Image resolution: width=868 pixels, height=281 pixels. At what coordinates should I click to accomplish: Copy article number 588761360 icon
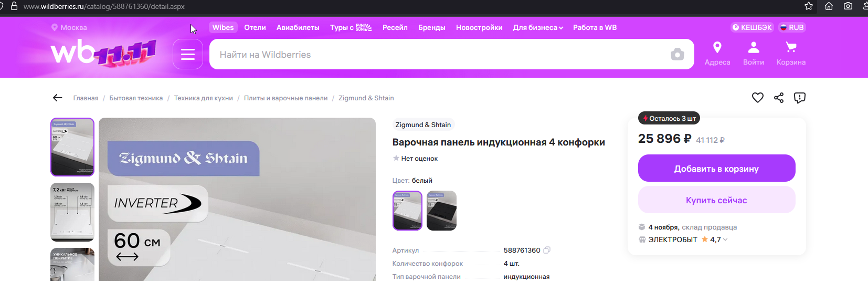point(547,250)
